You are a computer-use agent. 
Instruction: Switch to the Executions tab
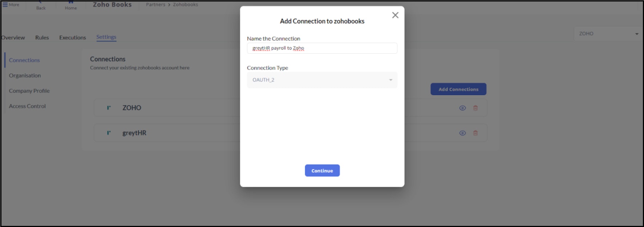pyautogui.click(x=72, y=37)
